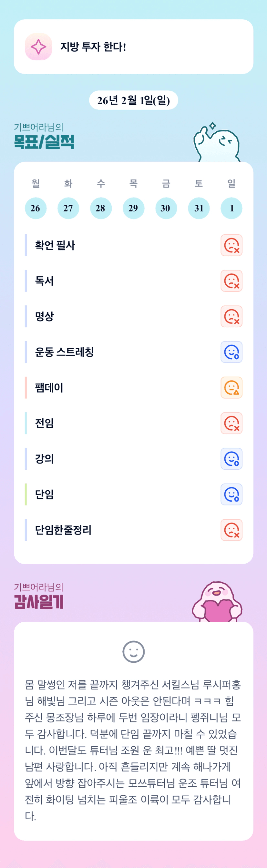Click the red face icon beside 명상
267x868 pixels.
(231, 316)
